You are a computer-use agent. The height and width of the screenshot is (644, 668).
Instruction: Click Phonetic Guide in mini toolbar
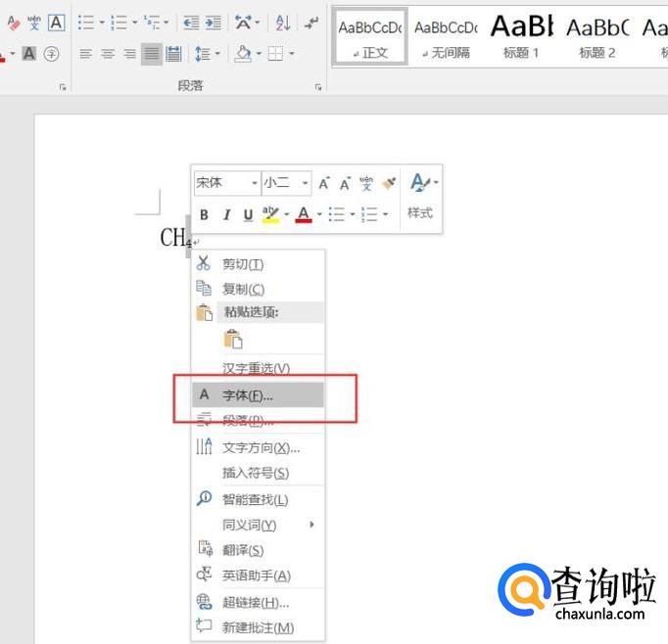(x=366, y=183)
